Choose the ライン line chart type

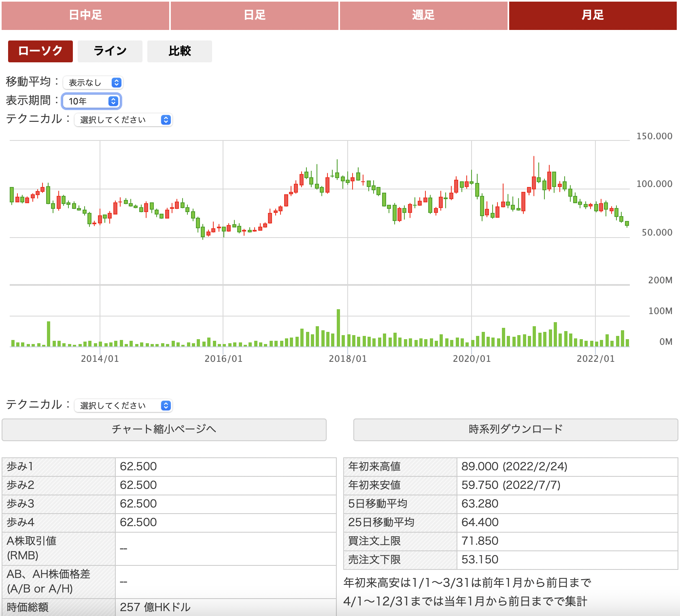click(x=110, y=51)
